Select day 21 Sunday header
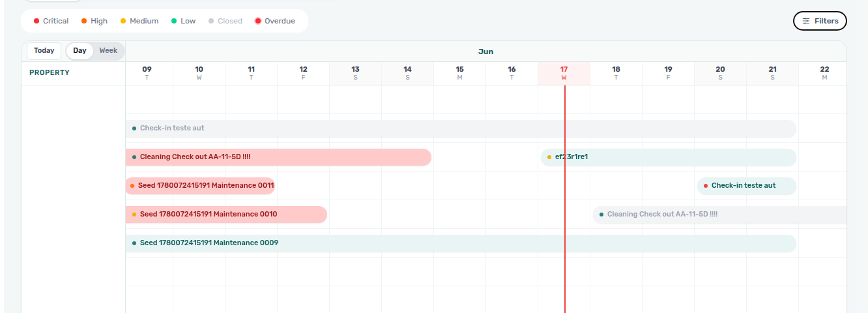The width and height of the screenshot is (868, 313). [772, 73]
